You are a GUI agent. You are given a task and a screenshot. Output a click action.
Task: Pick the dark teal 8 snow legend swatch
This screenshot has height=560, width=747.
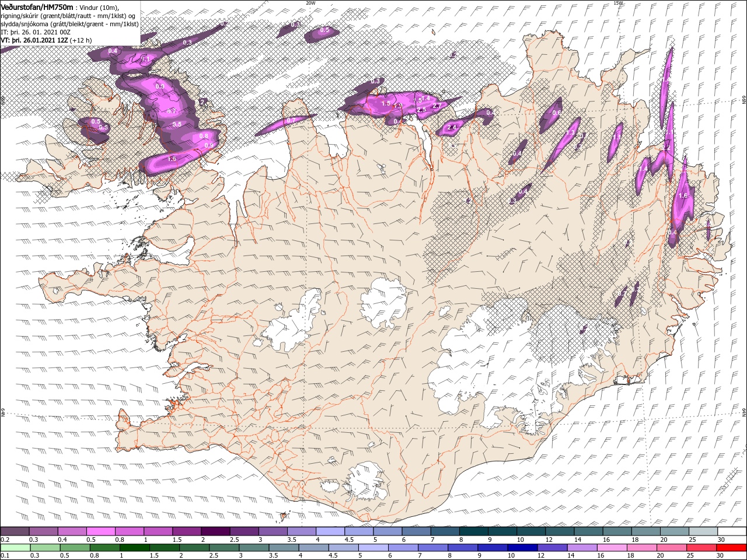click(474, 531)
